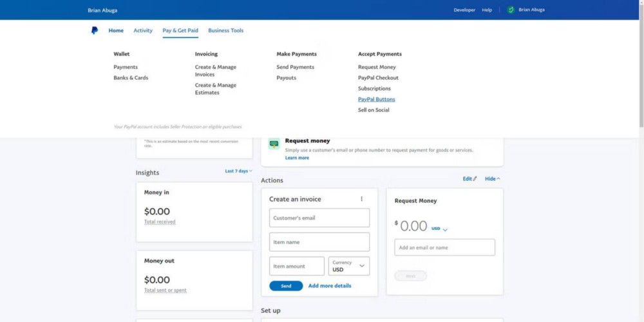Open the Currency USD dropdown
Image resolution: width=644 pixels, height=322 pixels.
[349, 266]
